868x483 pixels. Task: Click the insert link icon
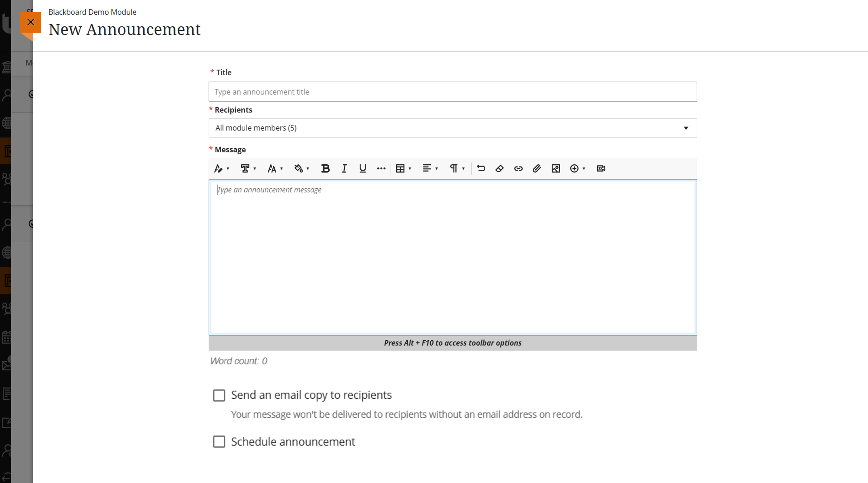pos(518,168)
